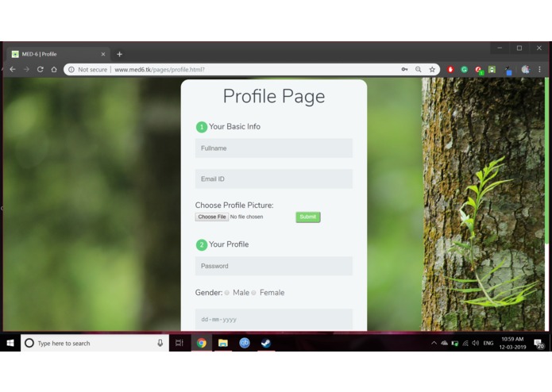Open the red extension with green badge
552x392 pixels.
pos(479,70)
